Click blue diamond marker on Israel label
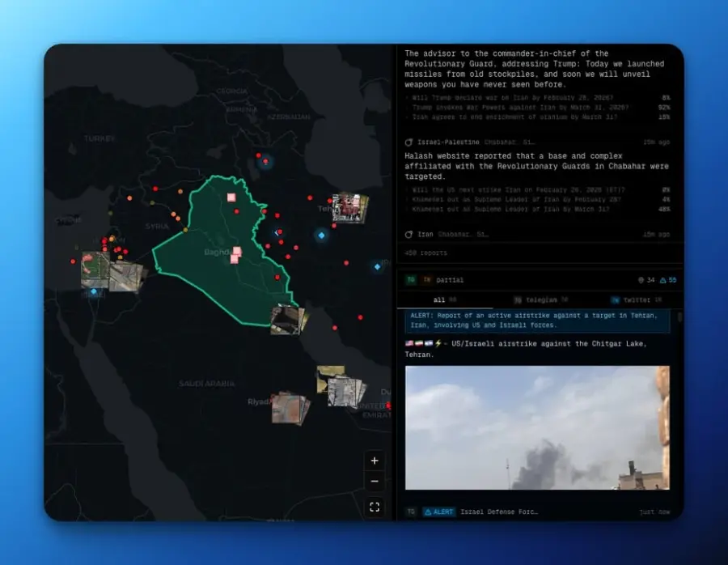 (94, 291)
